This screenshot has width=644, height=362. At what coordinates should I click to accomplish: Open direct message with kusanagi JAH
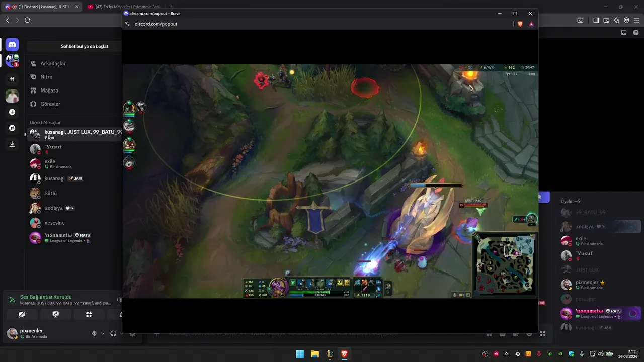pyautogui.click(x=74, y=178)
